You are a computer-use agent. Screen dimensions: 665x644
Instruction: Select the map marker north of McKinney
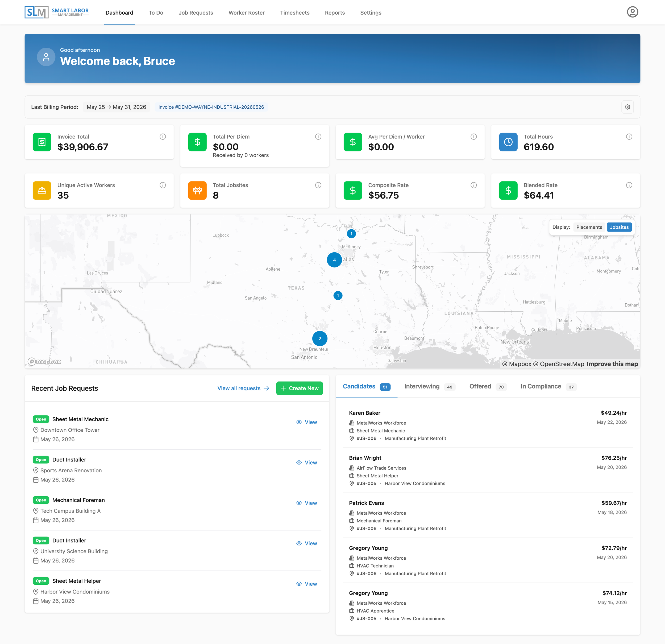[351, 234]
